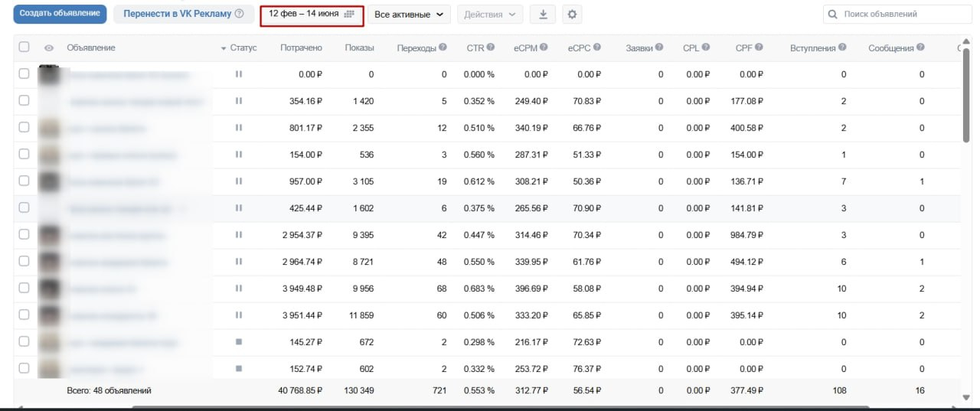This screenshot has height=411, width=980.
Task: Click pause status icon in 354.16 ₽ row
Action: [239, 101]
